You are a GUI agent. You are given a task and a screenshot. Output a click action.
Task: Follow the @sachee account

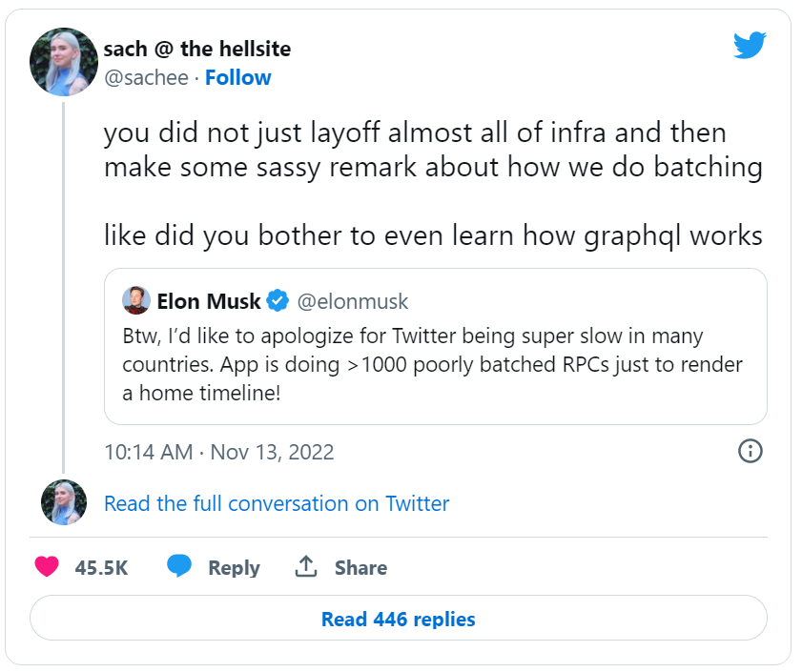coord(238,78)
